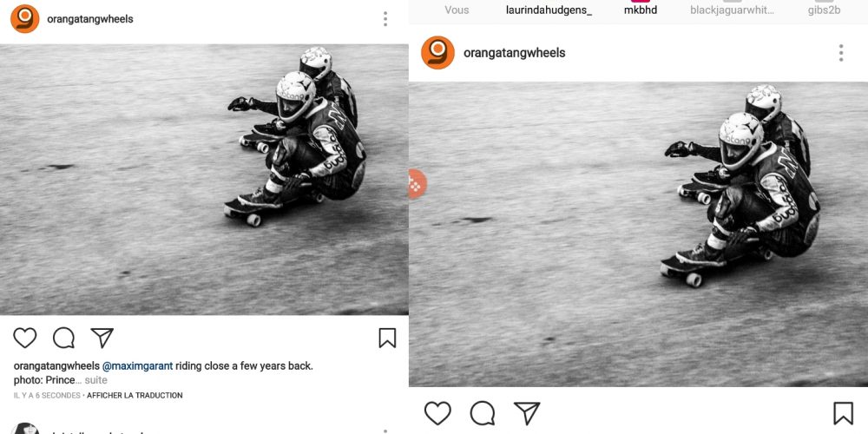Open orangatangwheels avatar on right post

point(437,53)
